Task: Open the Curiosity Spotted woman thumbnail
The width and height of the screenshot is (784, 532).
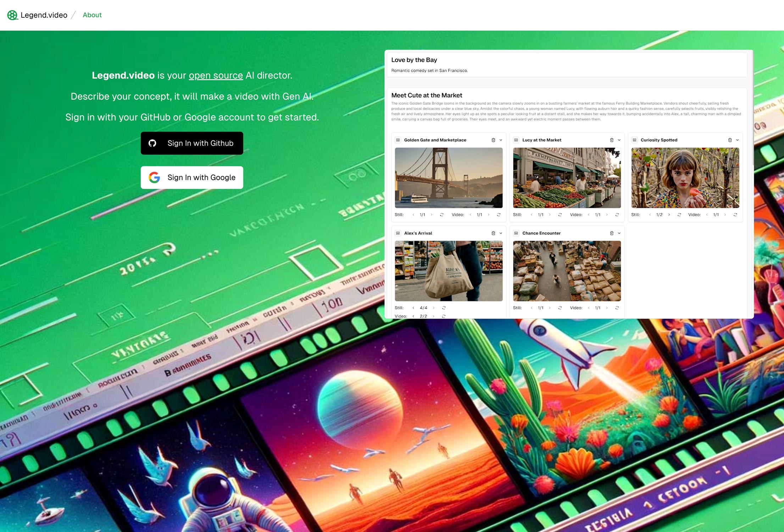Action: pos(685,178)
